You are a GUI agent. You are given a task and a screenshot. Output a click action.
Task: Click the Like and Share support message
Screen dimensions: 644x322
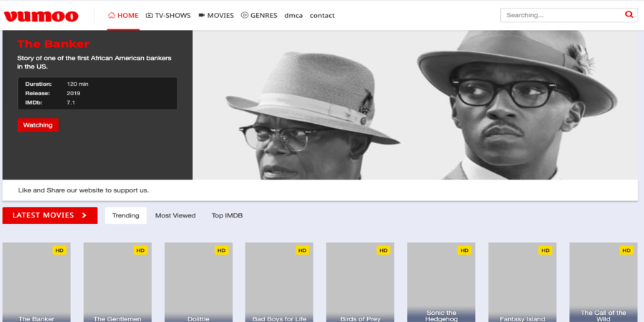click(84, 190)
